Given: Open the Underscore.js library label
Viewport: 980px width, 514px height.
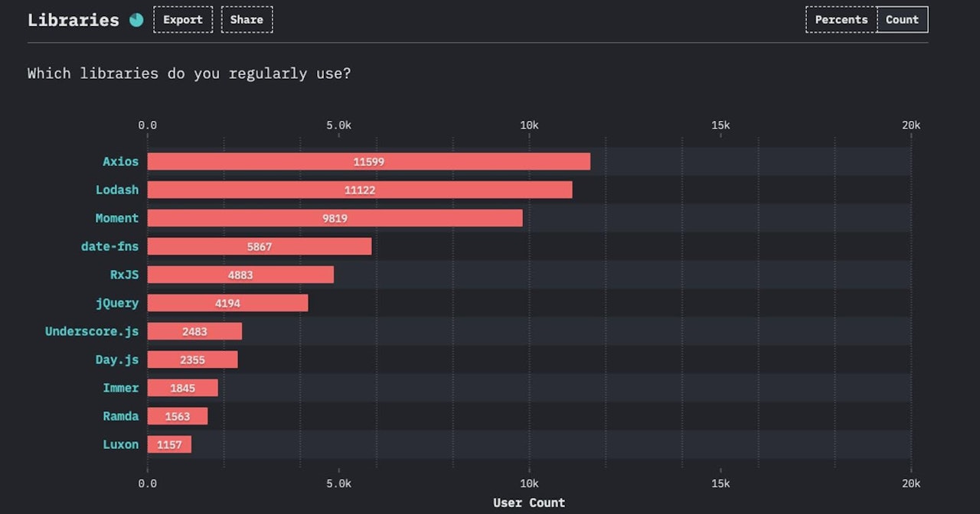Looking at the screenshot, I should pos(92,331).
